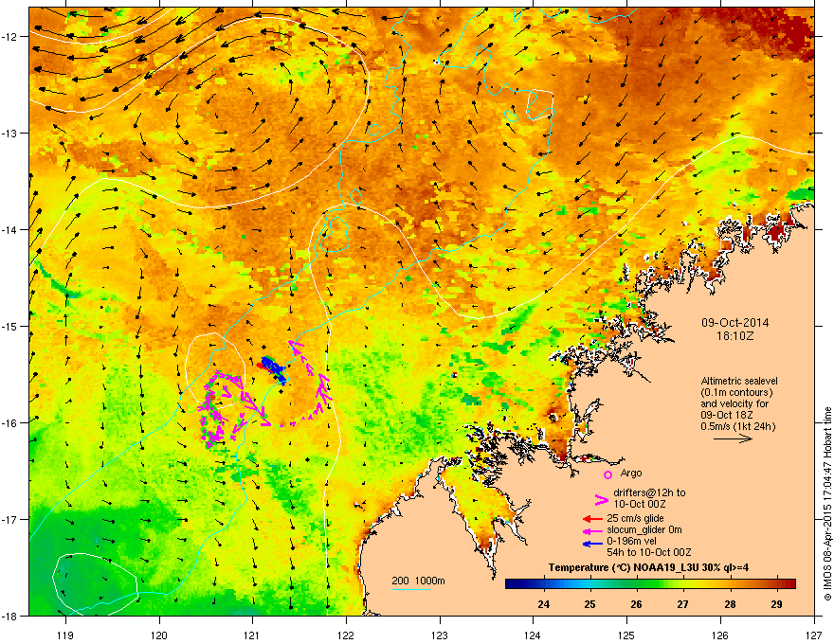834x644 pixels.
Task: Click the magenta Argo circle marker in legend
Action: (x=607, y=474)
